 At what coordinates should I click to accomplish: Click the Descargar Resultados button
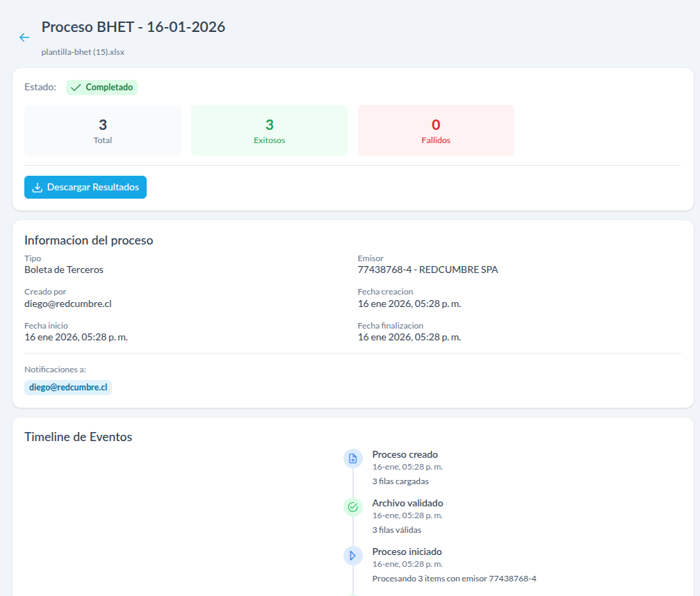pyautogui.click(x=86, y=188)
